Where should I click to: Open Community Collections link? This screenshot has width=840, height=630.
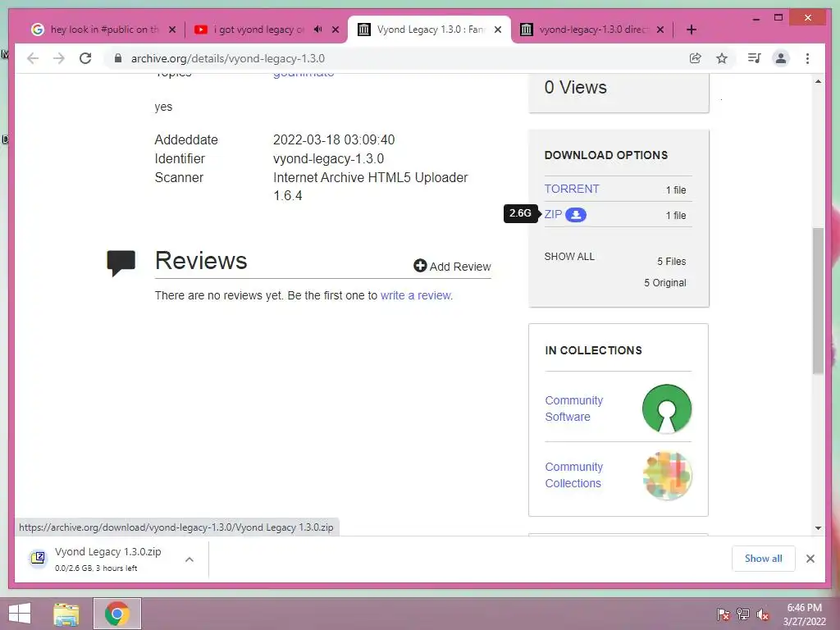click(573, 475)
